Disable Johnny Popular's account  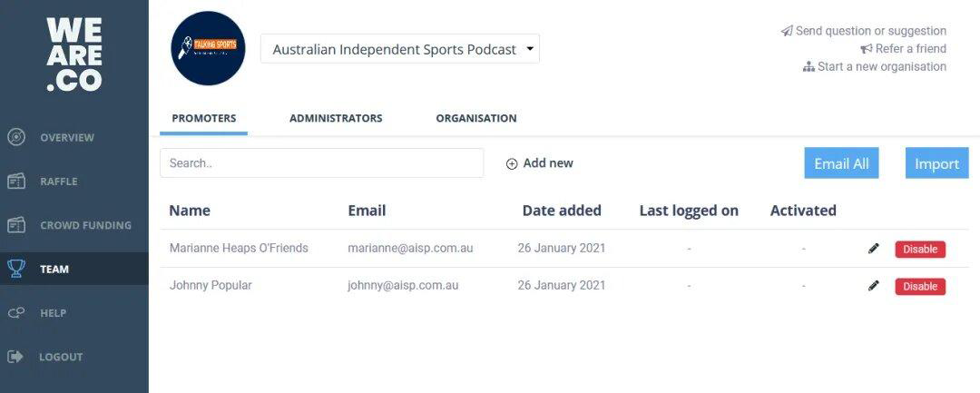920,286
